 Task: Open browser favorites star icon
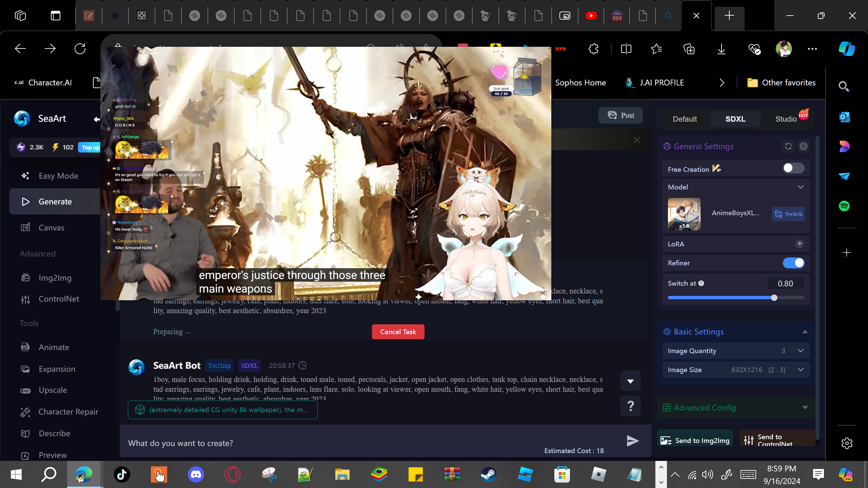tap(657, 49)
